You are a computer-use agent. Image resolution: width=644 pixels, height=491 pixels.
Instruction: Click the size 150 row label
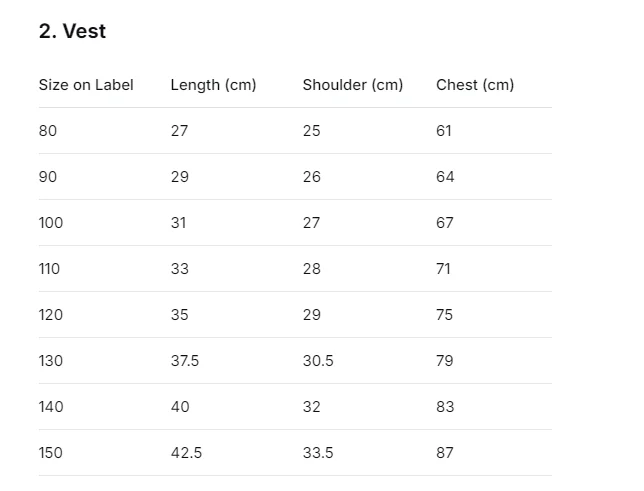coord(51,453)
